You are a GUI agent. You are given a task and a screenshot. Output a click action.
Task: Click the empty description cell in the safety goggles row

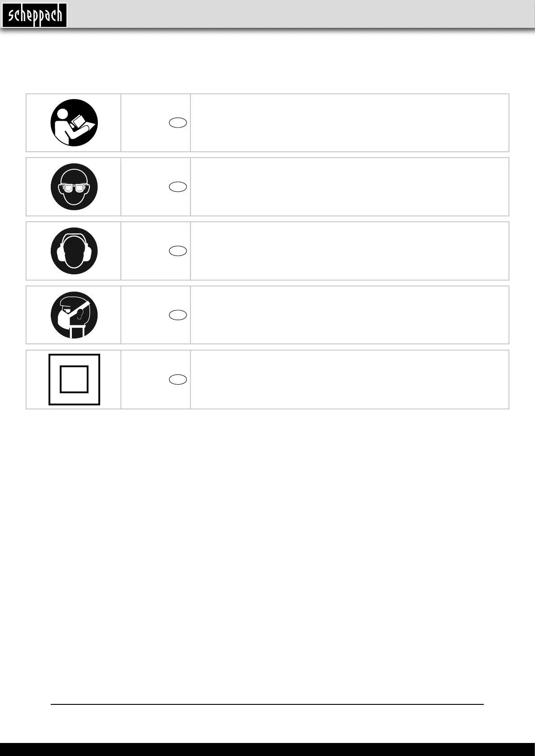coord(349,187)
